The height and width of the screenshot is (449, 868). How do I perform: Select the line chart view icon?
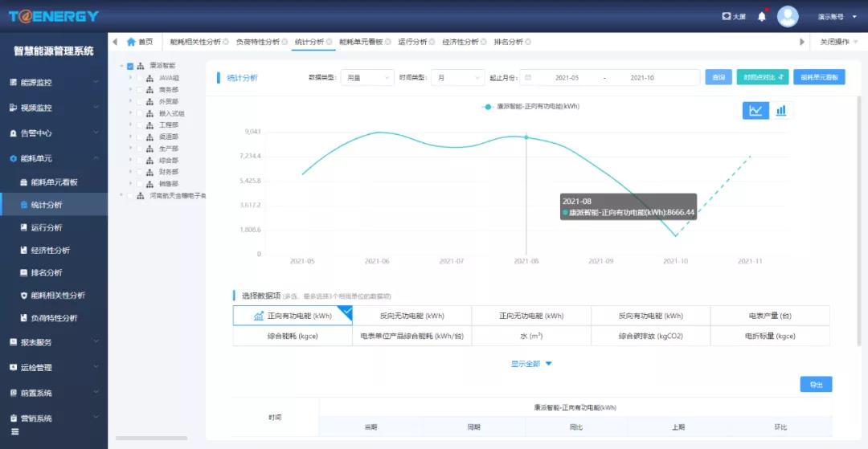coord(755,111)
